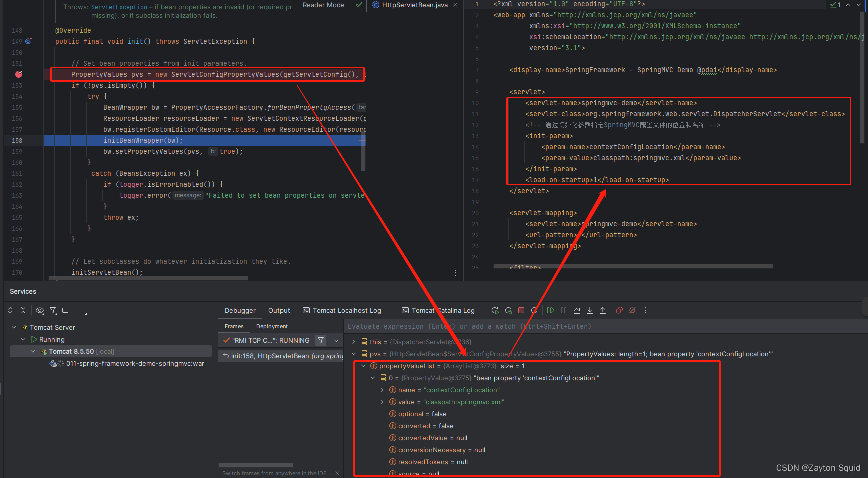Click the inspection checkmark widget in XML editor
Screen dimensions: 868x478
coord(835,5)
